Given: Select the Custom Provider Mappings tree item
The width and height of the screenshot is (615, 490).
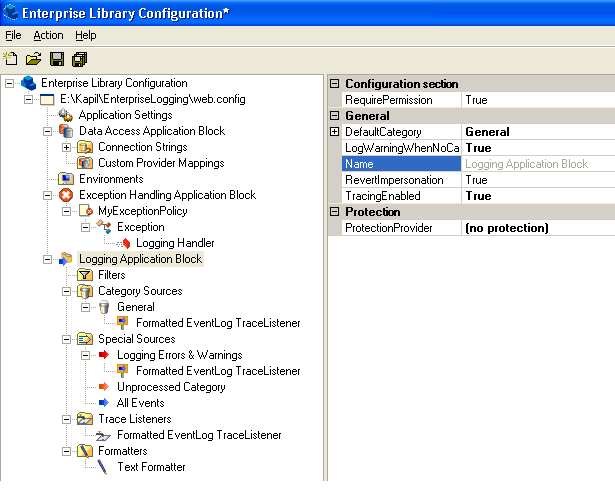Looking at the screenshot, I should [x=161, y=163].
